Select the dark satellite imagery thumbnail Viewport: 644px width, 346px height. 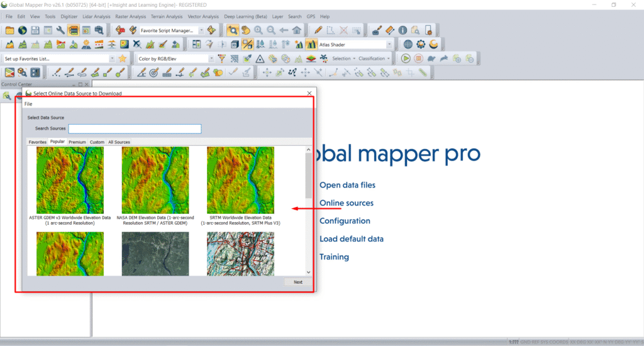pos(155,254)
